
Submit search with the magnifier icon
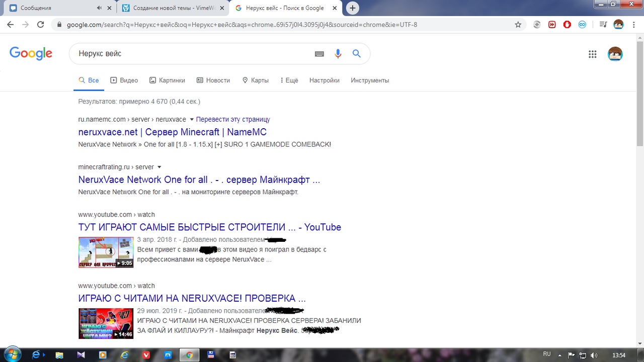[x=357, y=54]
